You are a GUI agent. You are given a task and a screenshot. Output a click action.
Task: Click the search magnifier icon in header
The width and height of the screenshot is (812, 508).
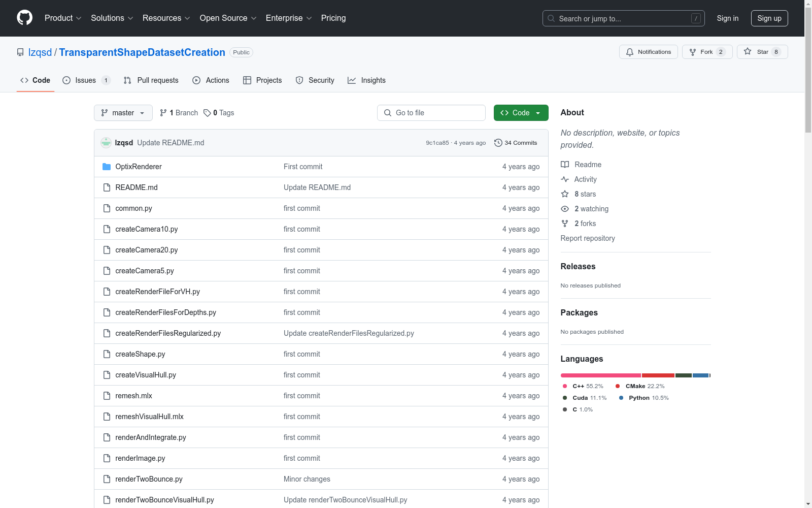(x=551, y=18)
